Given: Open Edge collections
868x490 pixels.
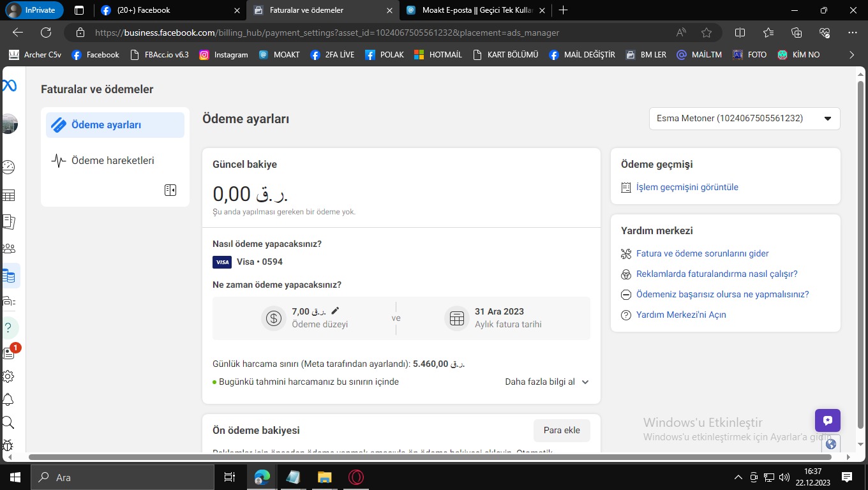Looking at the screenshot, I should pos(797,33).
